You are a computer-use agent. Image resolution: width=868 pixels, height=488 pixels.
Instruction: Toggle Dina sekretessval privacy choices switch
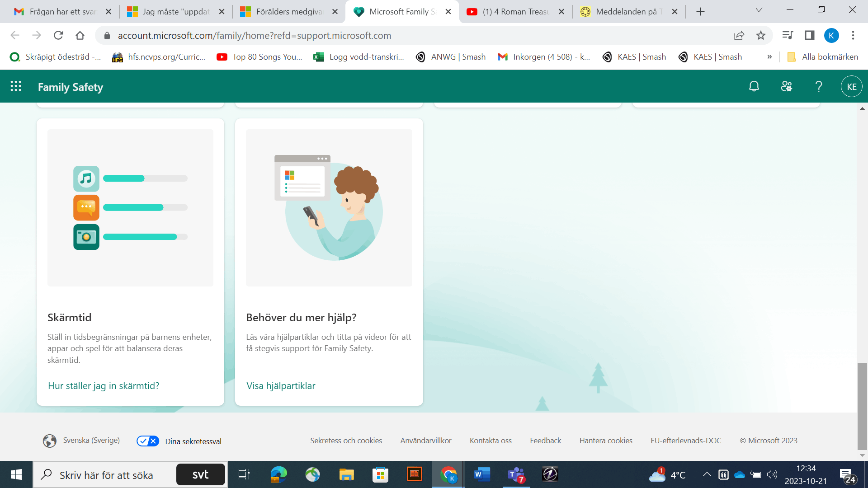[148, 441]
